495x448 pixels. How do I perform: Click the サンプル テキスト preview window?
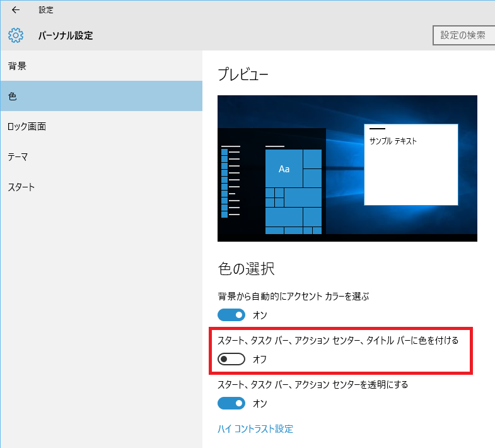(411, 165)
